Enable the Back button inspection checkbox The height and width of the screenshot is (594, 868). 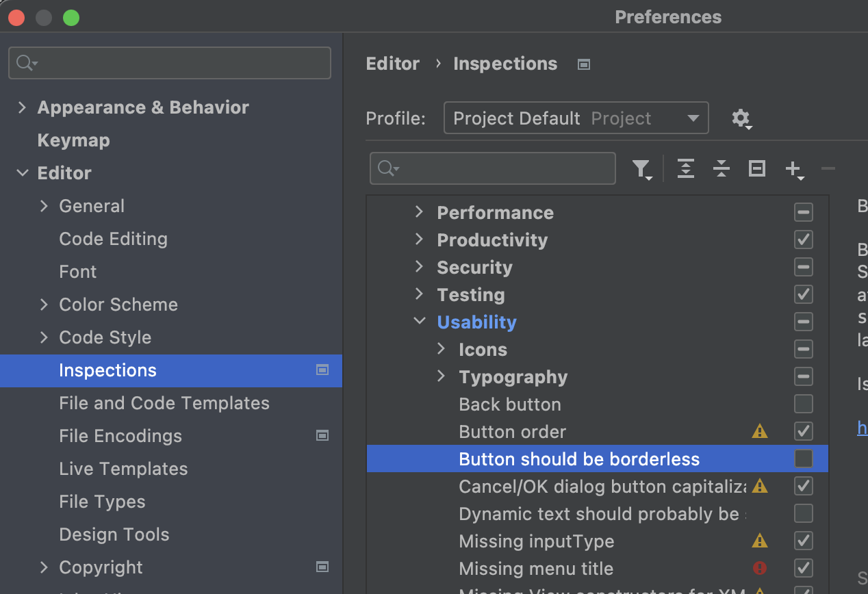coord(803,404)
